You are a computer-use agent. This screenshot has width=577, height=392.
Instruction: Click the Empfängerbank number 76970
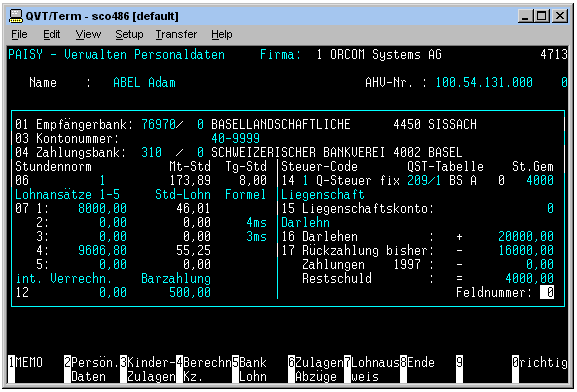tap(159, 124)
